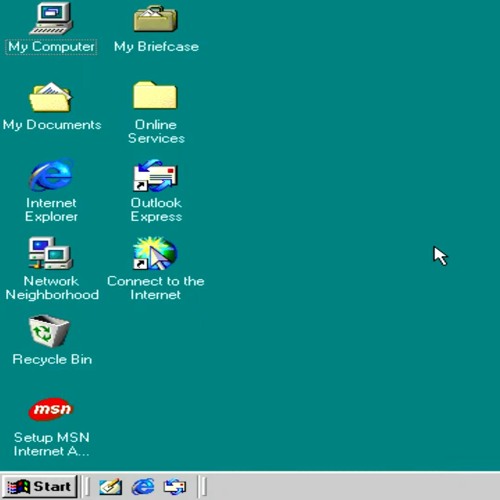Click Show Desktop in Quick Launch
Screen dimensions: 500x500
[x=110, y=487]
